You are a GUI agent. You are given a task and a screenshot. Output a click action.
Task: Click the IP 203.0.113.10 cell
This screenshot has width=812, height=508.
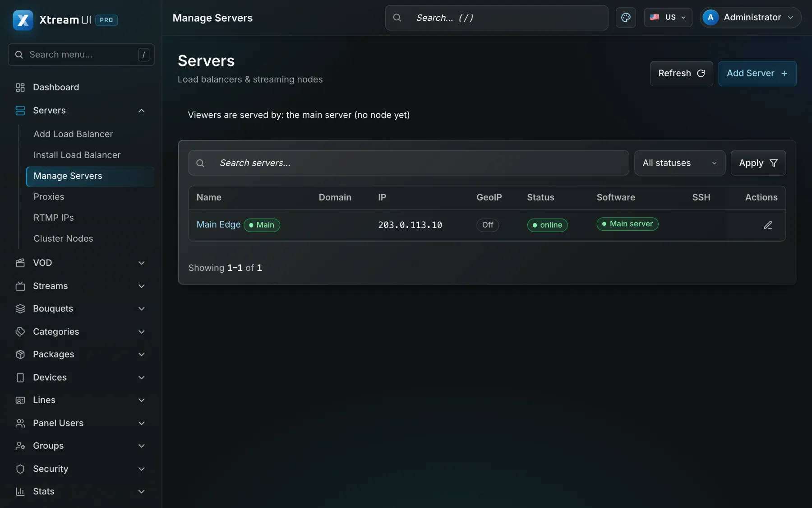tap(410, 225)
